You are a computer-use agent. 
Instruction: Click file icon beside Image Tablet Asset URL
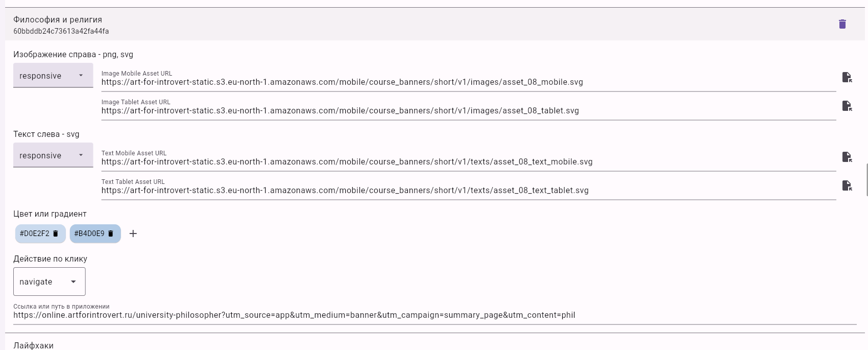pyautogui.click(x=847, y=106)
